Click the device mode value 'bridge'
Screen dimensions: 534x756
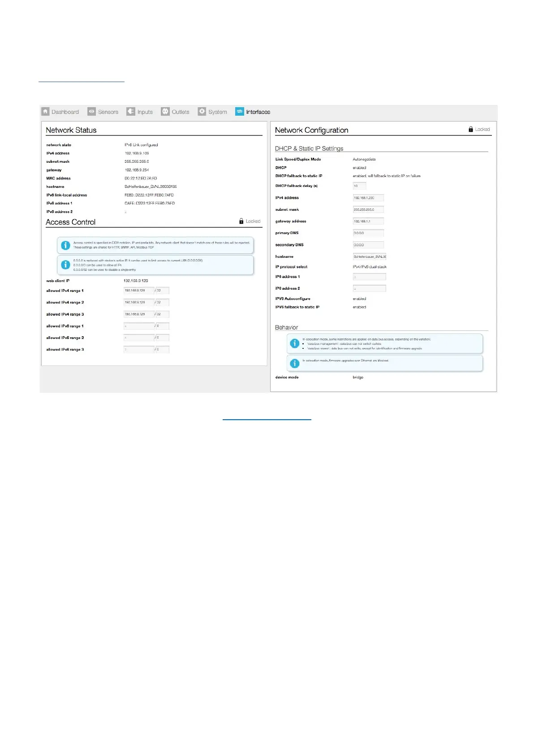[358, 377]
